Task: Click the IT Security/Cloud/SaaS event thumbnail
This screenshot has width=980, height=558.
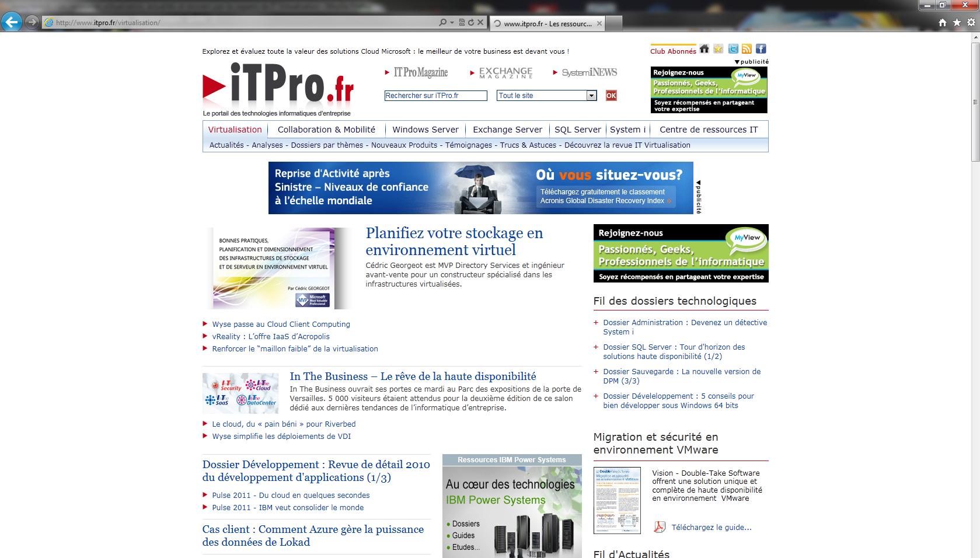Action: click(240, 393)
